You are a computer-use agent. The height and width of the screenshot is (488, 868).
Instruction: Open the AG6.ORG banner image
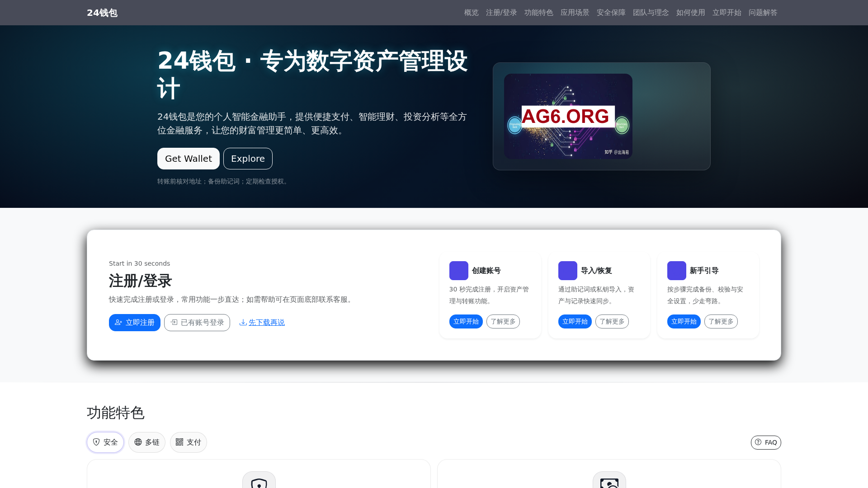pyautogui.click(x=568, y=116)
